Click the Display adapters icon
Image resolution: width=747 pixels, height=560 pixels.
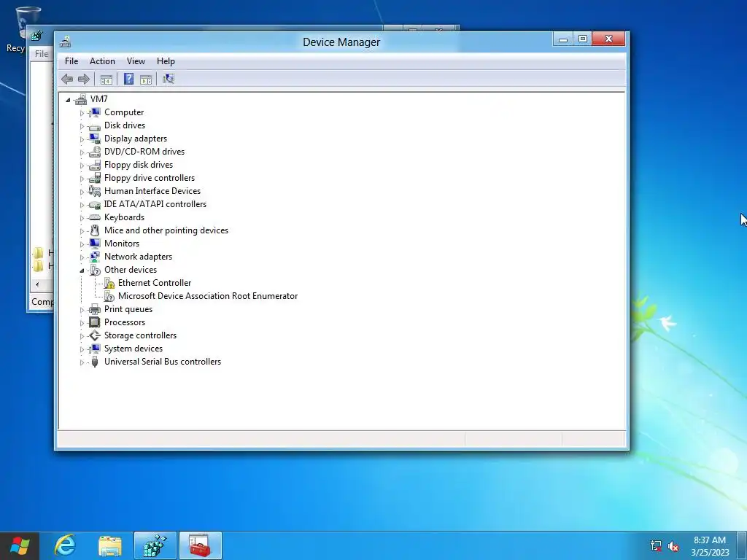point(95,139)
